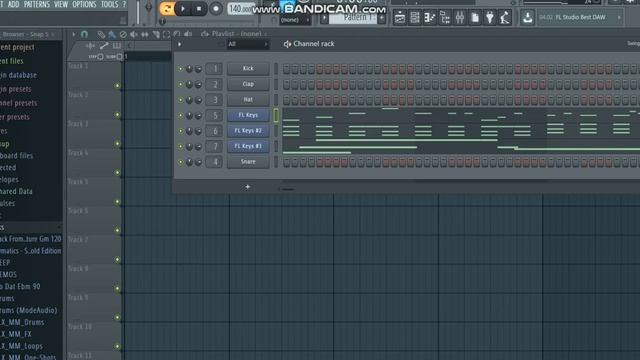Click the Kick channel pan knob
The image size is (640, 360).
click(x=189, y=69)
